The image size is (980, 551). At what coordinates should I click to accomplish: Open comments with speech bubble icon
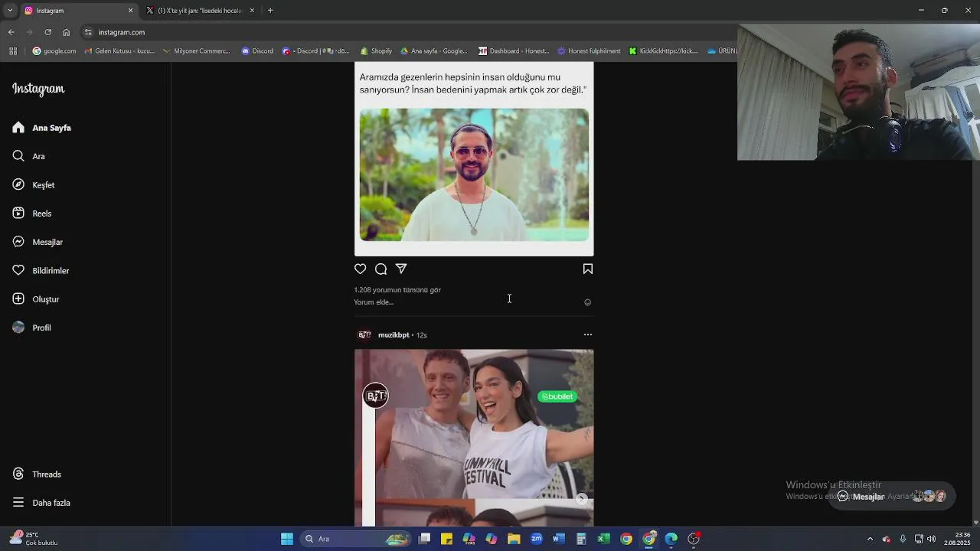pos(381,269)
